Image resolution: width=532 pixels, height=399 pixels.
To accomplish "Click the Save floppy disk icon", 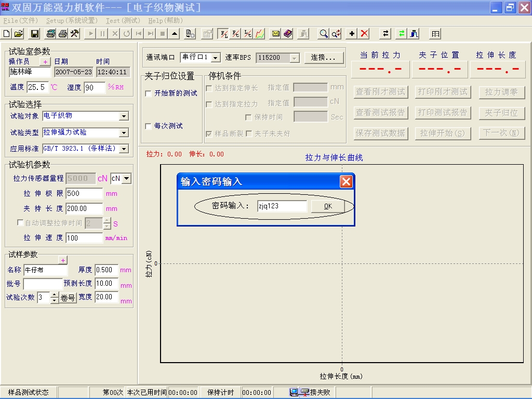I will (35, 34).
